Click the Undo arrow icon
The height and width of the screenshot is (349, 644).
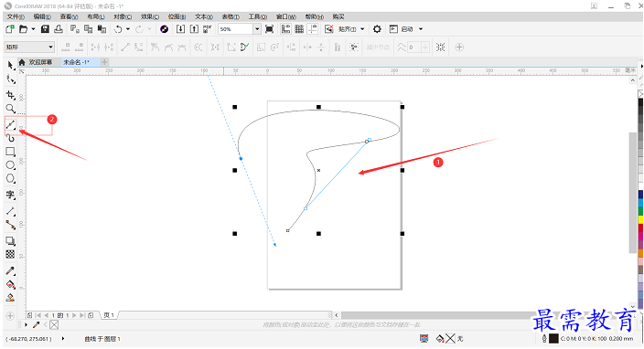(118, 29)
